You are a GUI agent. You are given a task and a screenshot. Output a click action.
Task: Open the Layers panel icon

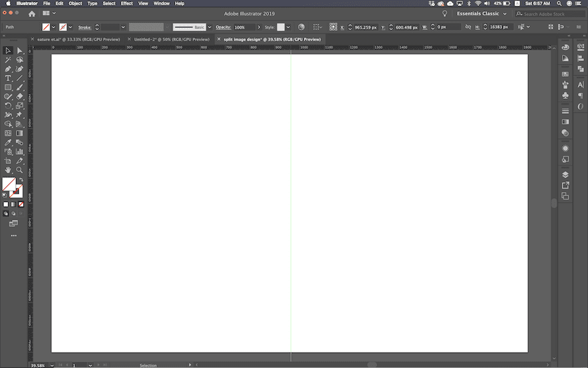click(x=565, y=175)
